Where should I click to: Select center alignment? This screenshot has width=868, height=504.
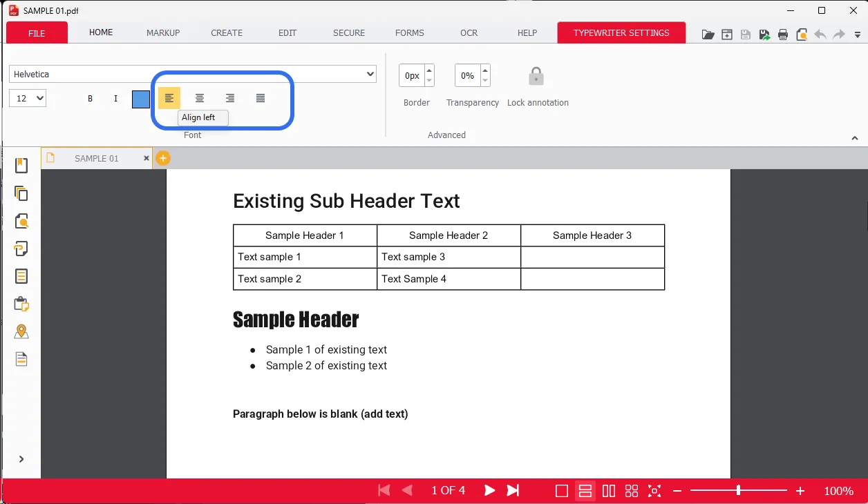(x=200, y=98)
